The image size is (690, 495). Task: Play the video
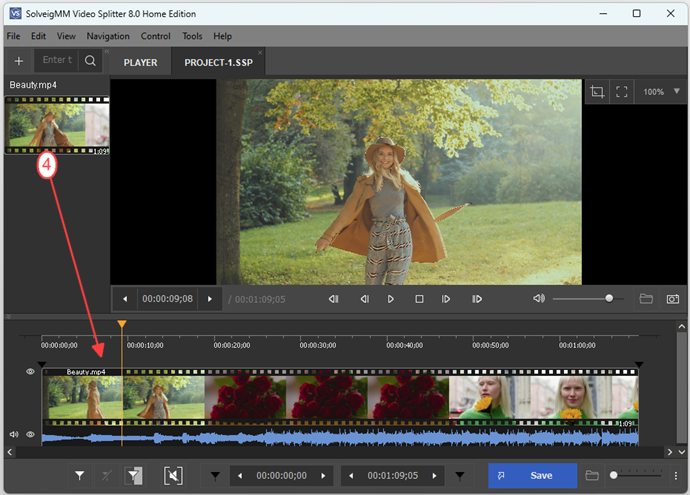(390, 299)
